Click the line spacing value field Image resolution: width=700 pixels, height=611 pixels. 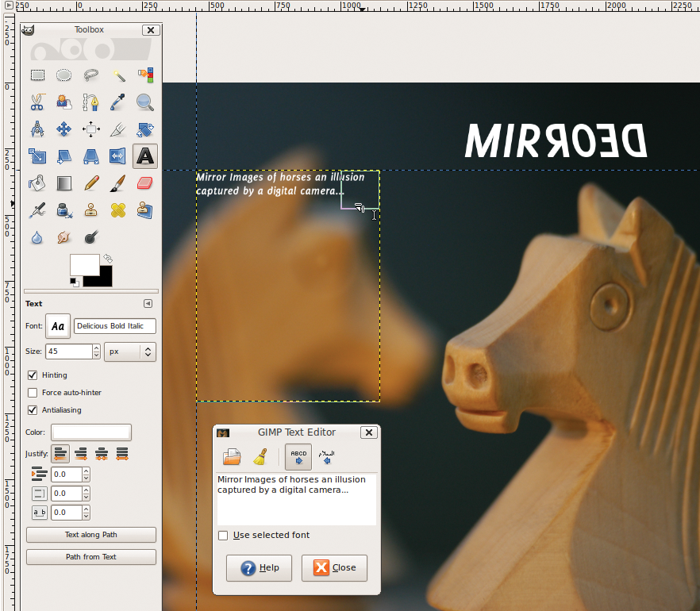coord(67,494)
